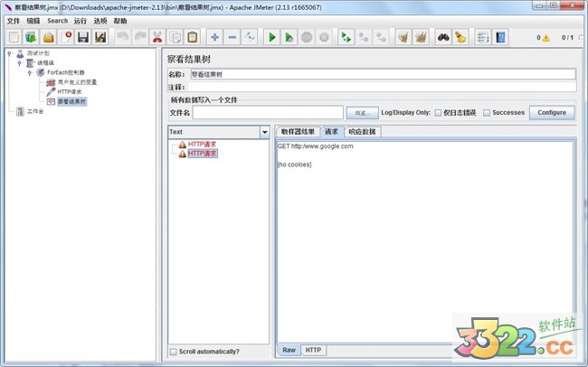Viewport: 588px width, 367px height.
Task: Click the Toggle enable/disable toolbar icon
Action: point(250,37)
